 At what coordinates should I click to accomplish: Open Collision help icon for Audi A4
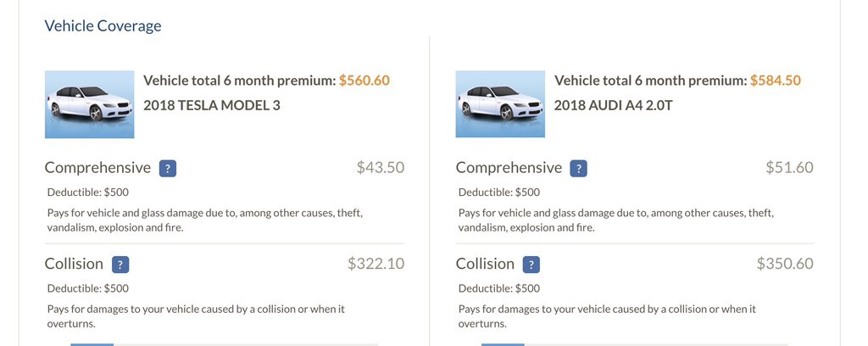tap(531, 265)
